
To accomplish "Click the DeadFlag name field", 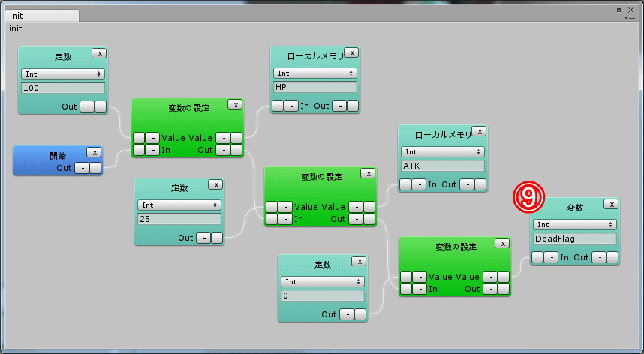I will pos(575,238).
